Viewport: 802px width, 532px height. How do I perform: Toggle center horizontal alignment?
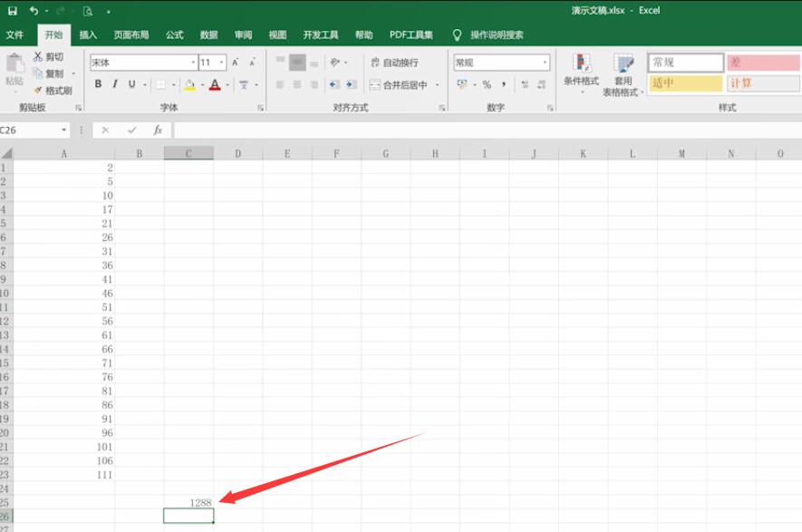click(x=297, y=84)
